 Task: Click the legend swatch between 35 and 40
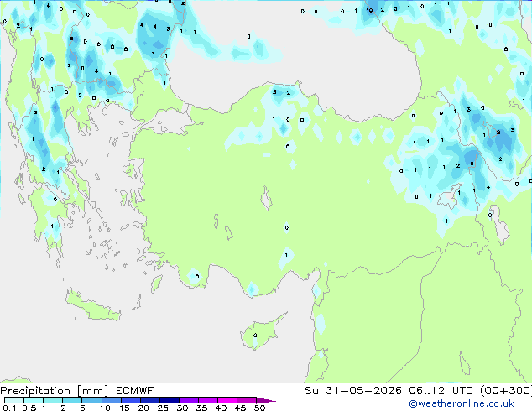point(208,400)
